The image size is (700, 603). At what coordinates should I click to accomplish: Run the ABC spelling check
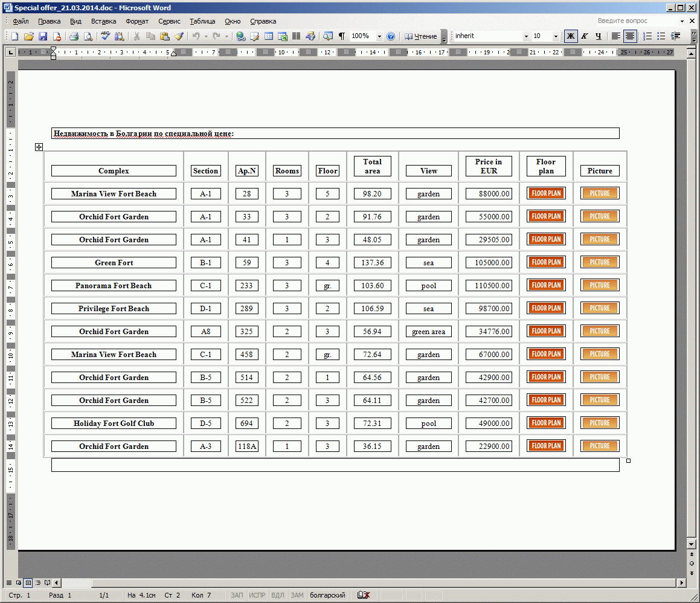(x=105, y=36)
